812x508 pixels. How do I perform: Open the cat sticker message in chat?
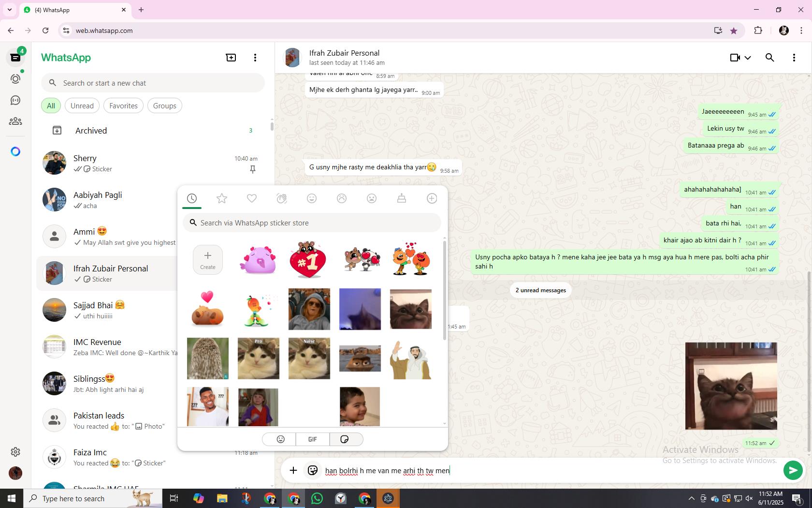[731, 386]
